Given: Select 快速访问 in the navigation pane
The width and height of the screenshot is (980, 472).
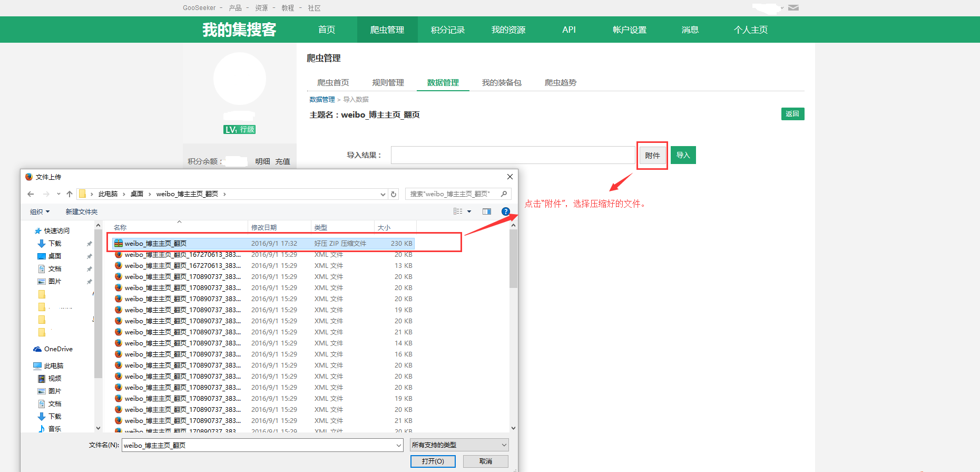Looking at the screenshot, I should pyautogui.click(x=52, y=231).
